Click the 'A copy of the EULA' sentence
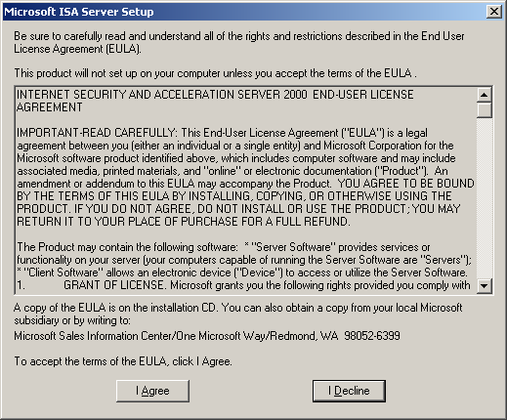 click(x=238, y=314)
